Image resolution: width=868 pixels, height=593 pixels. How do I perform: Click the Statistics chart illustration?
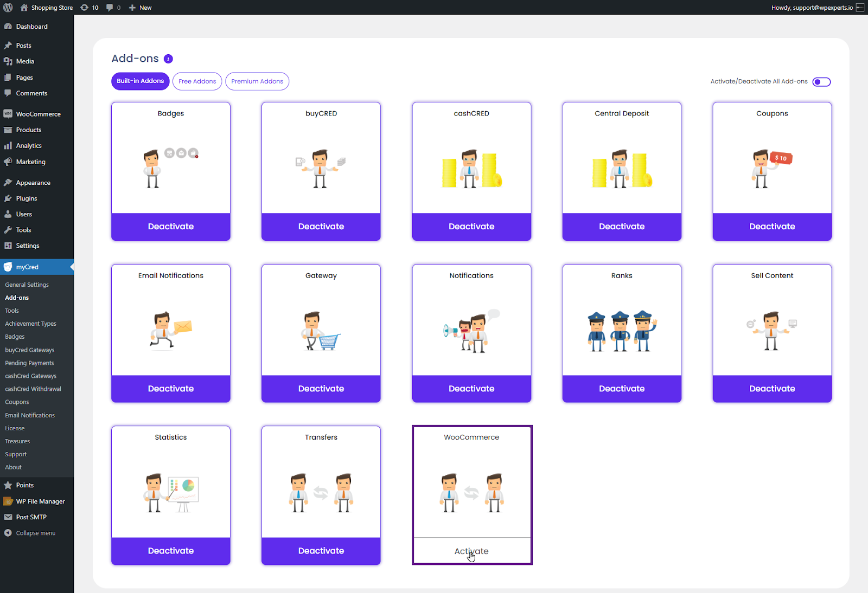coord(171,493)
